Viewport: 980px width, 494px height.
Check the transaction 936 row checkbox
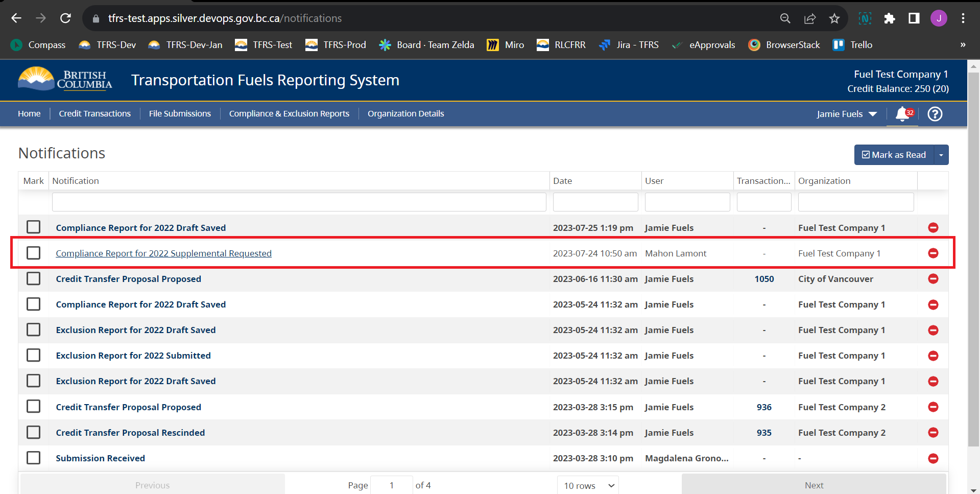(x=34, y=406)
